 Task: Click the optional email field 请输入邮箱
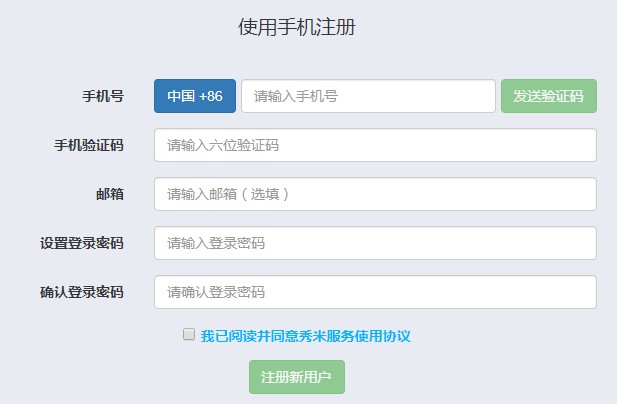pyautogui.click(x=375, y=194)
